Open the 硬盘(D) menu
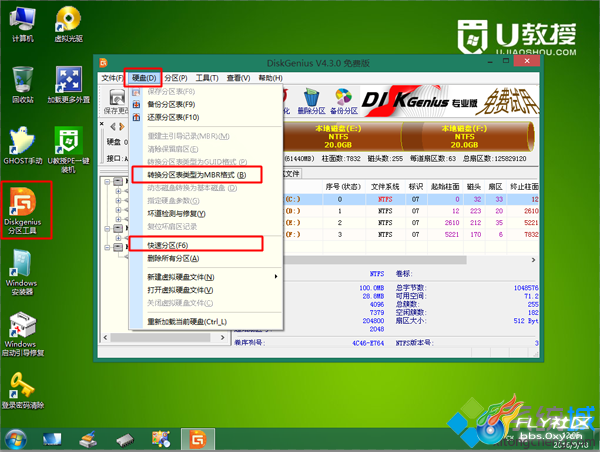This screenshot has height=452, width=600. tap(144, 78)
